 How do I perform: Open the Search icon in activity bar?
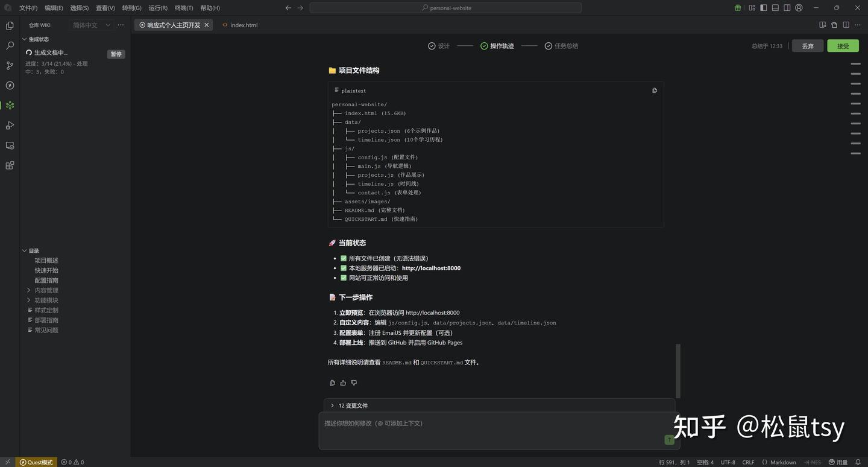coord(9,45)
